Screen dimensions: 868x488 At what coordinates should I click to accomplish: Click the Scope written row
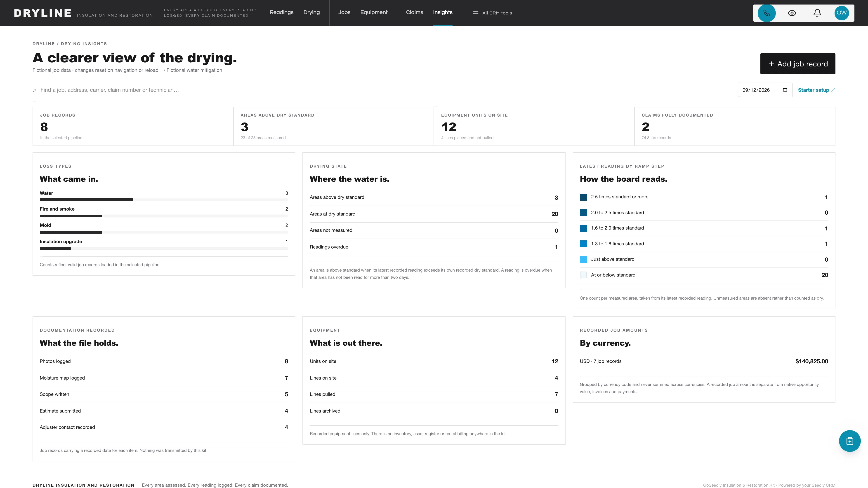pos(164,394)
